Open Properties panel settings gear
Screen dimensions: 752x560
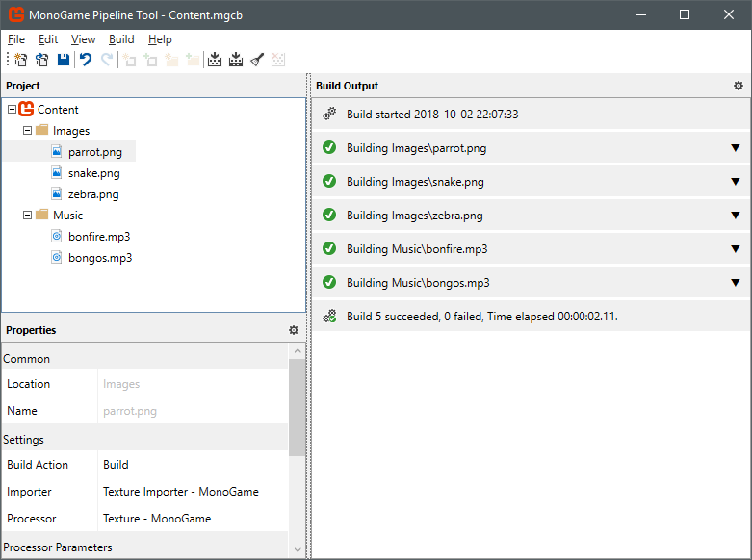pyautogui.click(x=294, y=330)
